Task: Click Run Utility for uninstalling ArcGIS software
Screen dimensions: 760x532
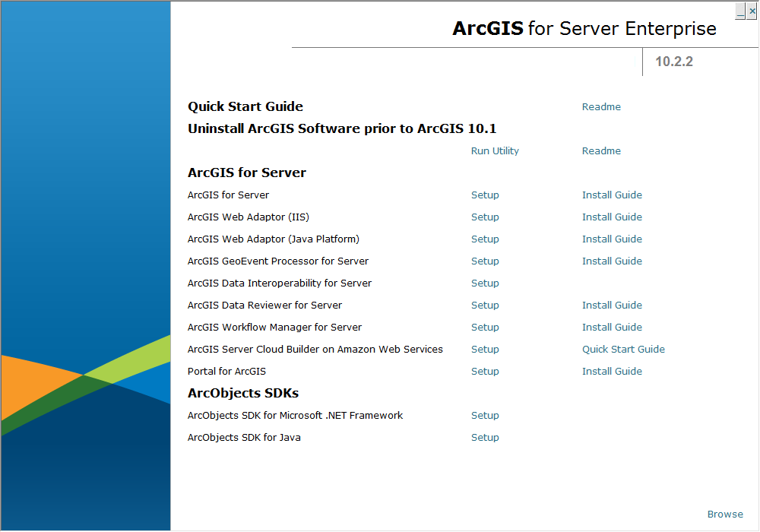Action: point(495,150)
